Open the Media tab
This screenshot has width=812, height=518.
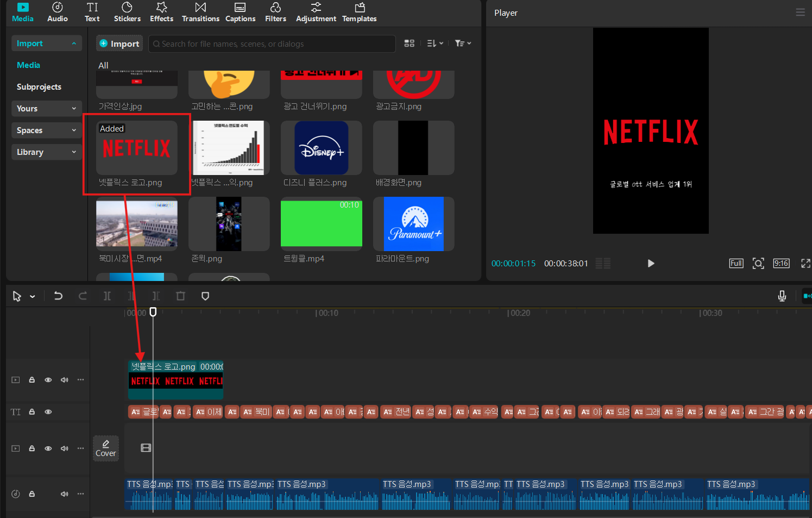(x=23, y=13)
